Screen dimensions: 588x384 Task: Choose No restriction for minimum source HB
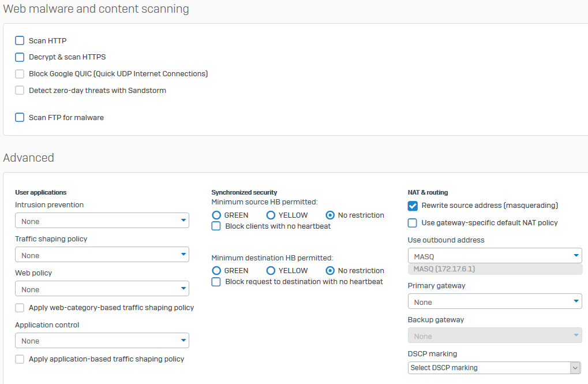(330, 215)
